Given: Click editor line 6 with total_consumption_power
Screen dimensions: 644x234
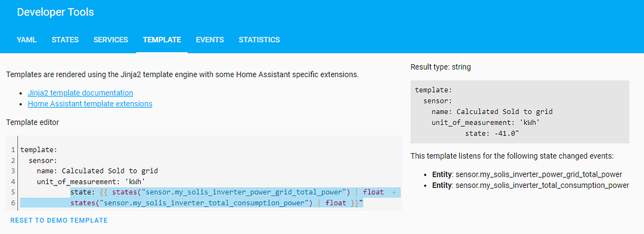Looking at the screenshot, I should pyautogui.click(x=192, y=202).
